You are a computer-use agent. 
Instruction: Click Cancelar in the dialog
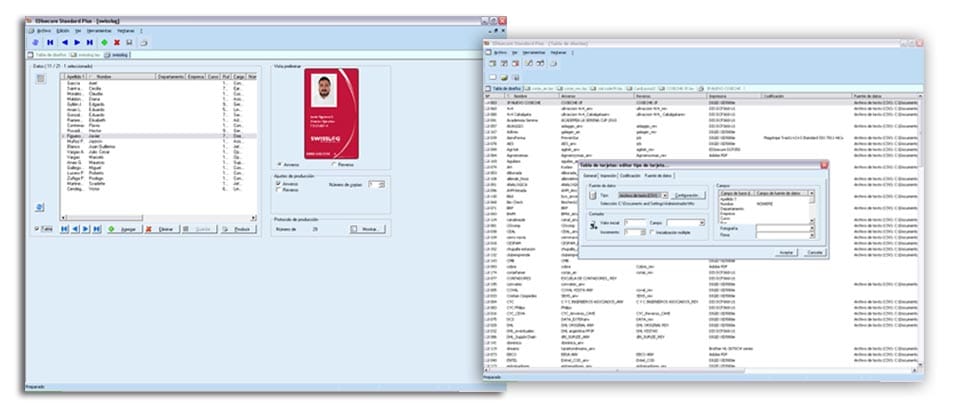814,252
